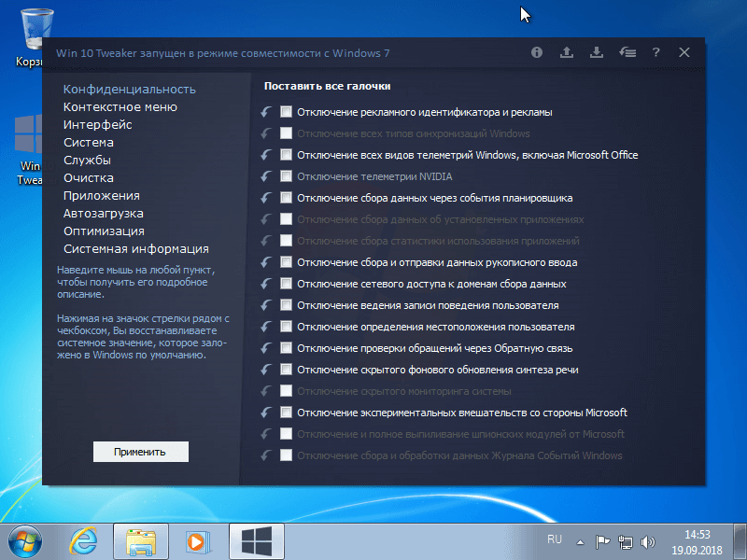
Task: Click the import settings download icon
Action: (597, 52)
